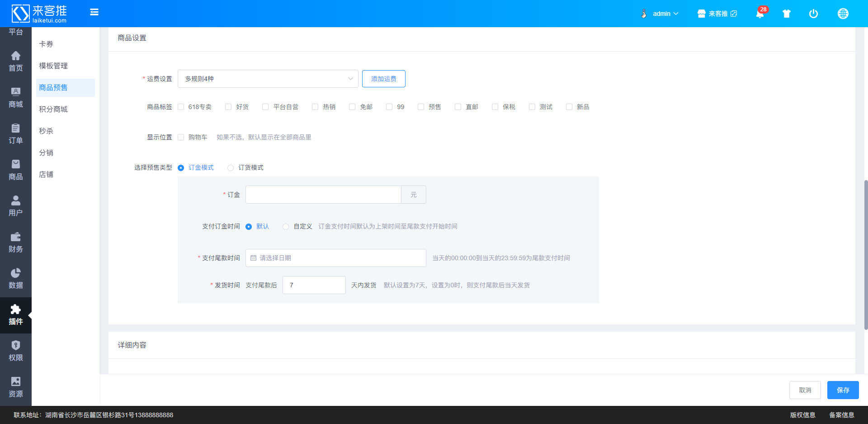Click the admin avatar icon
The width and height of the screenshot is (868, 424).
(x=644, y=14)
